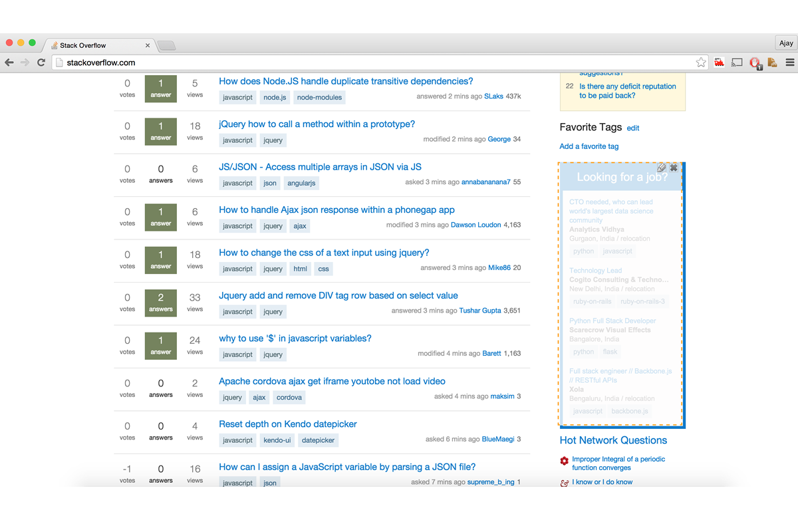798x532 pixels.
Task: Click the json tag on JS/JSON question
Action: 270,183
